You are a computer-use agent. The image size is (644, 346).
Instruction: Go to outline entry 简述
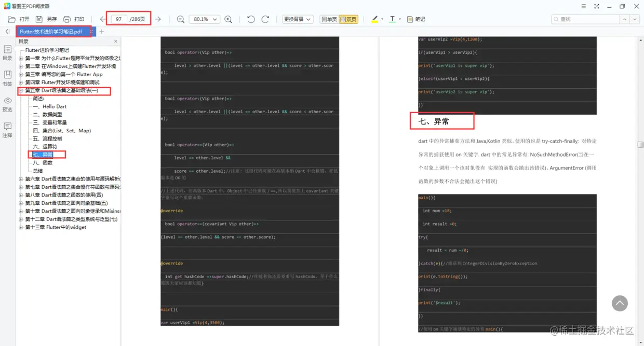pyautogui.click(x=38, y=99)
